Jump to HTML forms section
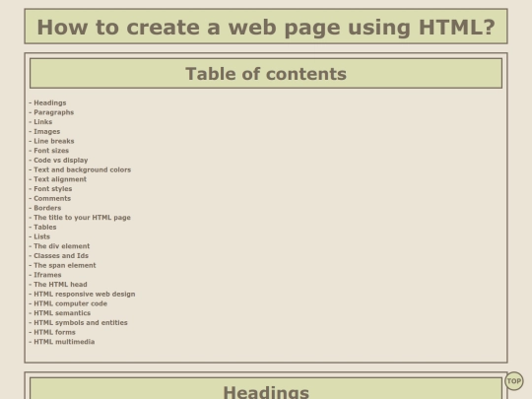532x399 pixels. click(54, 332)
